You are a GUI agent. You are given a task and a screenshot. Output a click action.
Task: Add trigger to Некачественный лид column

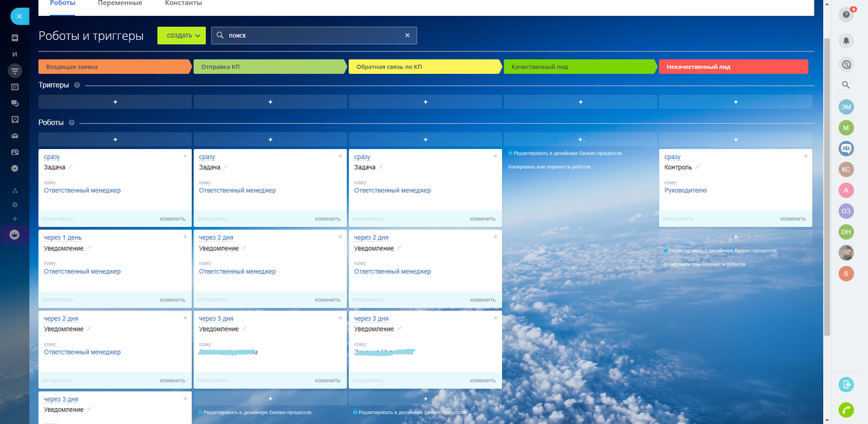coord(736,102)
